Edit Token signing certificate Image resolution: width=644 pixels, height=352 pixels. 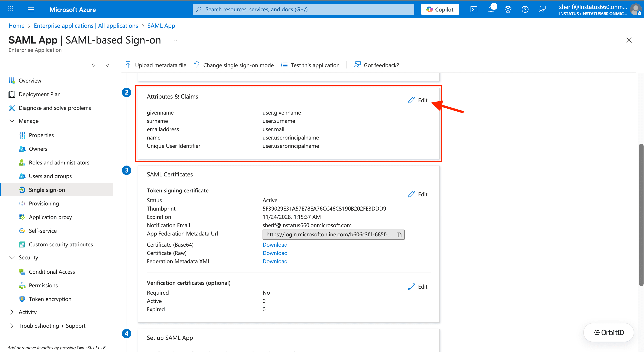[x=418, y=194]
